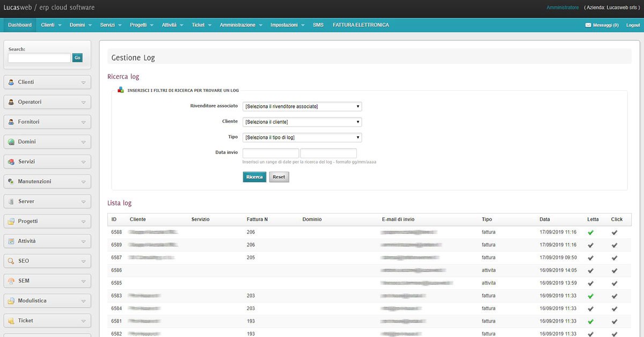Image resolution: width=644 pixels, height=337 pixels.
Task: Open the SMS menu item
Action: coord(318,25)
